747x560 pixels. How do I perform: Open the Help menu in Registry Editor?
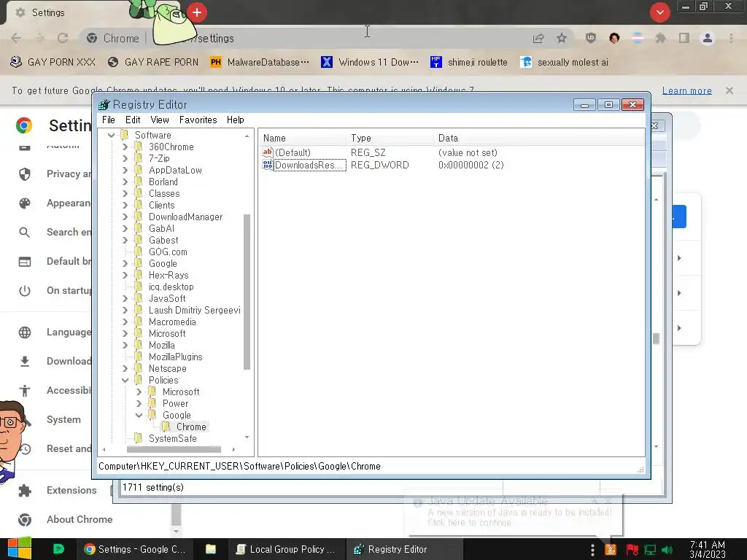[x=235, y=120]
